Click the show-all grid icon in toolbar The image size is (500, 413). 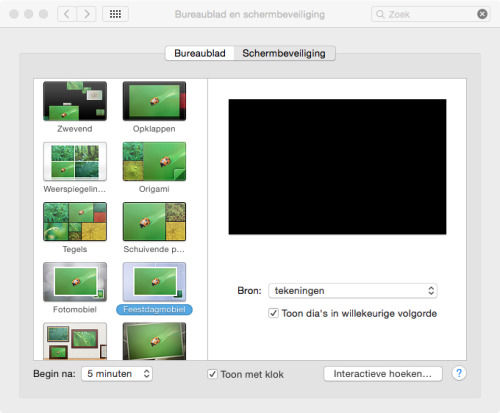point(115,14)
